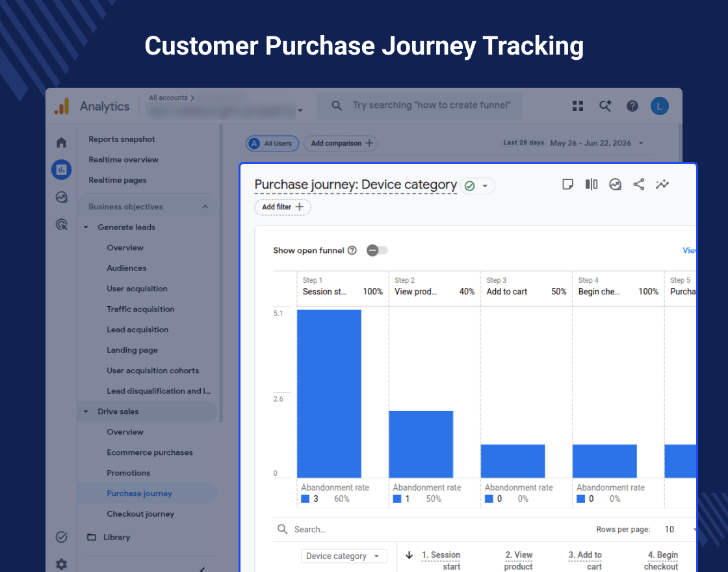Viewport: 728px width, 572px height.
Task: Open the apps grid icon
Action: click(578, 106)
